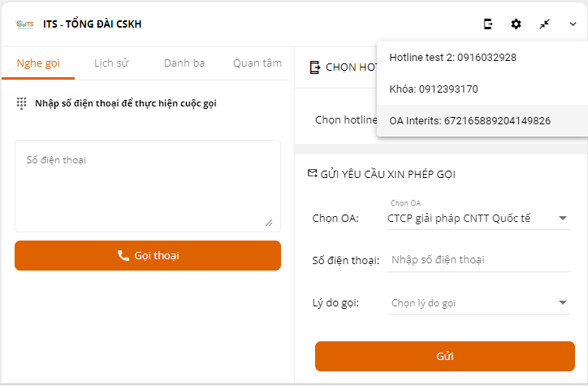588x386 pixels.
Task: Click the collapse window arrows icon
Action: [544, 24]
